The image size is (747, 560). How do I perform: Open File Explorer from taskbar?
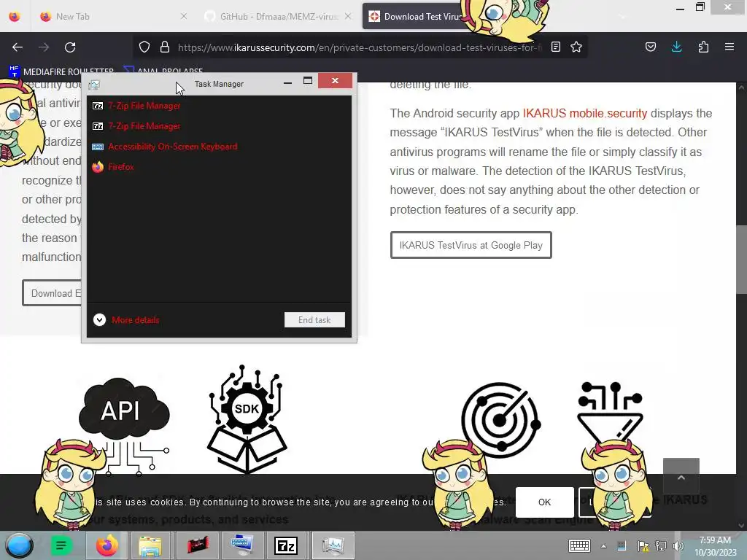tap(150, 545)
